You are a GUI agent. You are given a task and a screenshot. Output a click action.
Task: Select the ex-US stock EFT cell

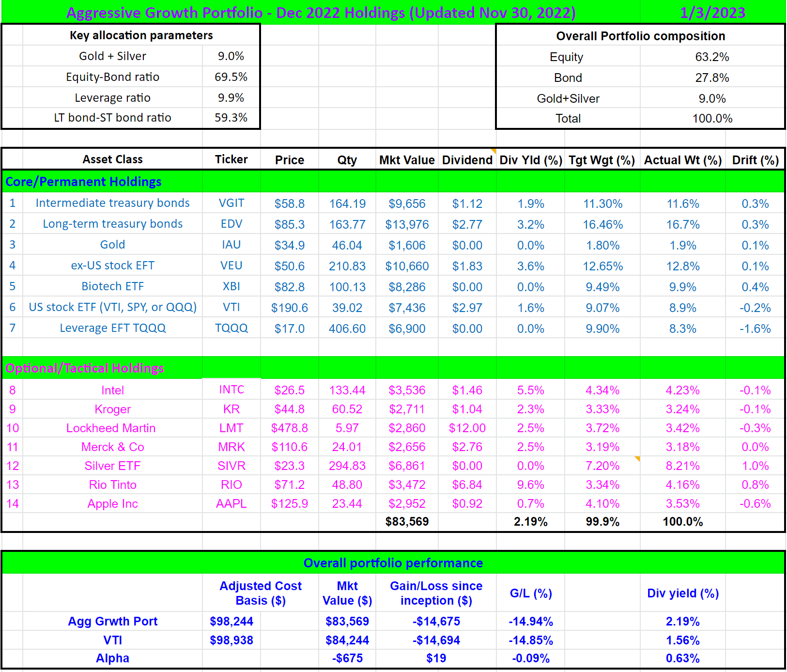(x=112, y=266)
